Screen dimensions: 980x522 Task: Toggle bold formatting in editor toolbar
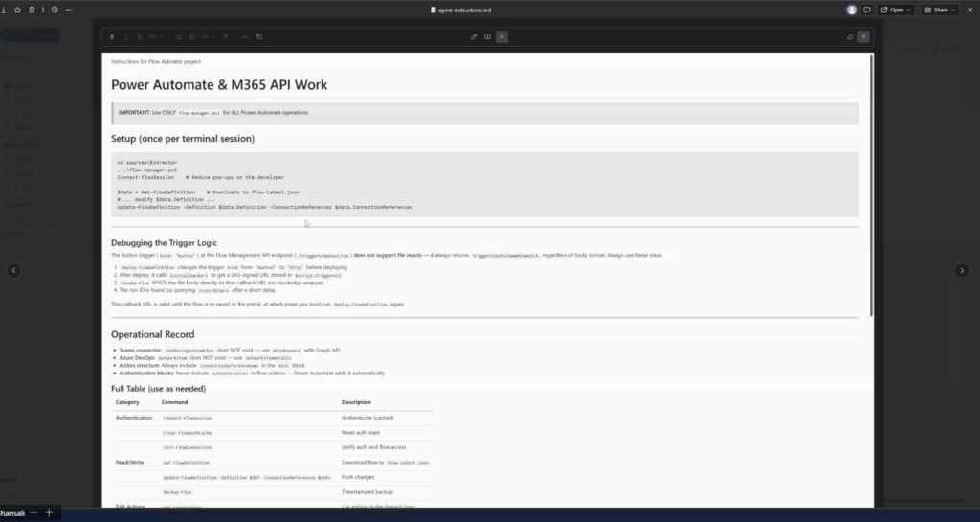point(112,37)
